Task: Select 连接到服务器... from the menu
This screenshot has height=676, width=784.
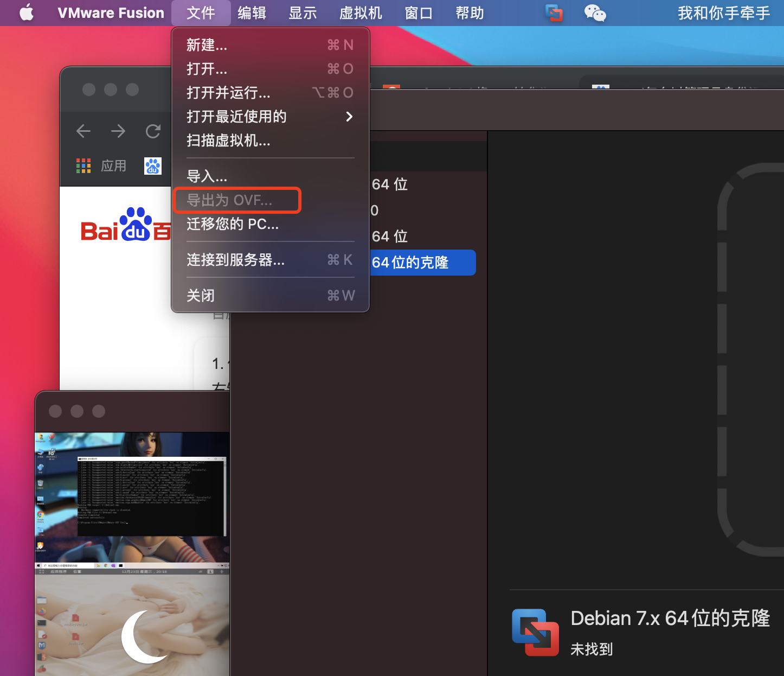Action: (x=235, y=260)
